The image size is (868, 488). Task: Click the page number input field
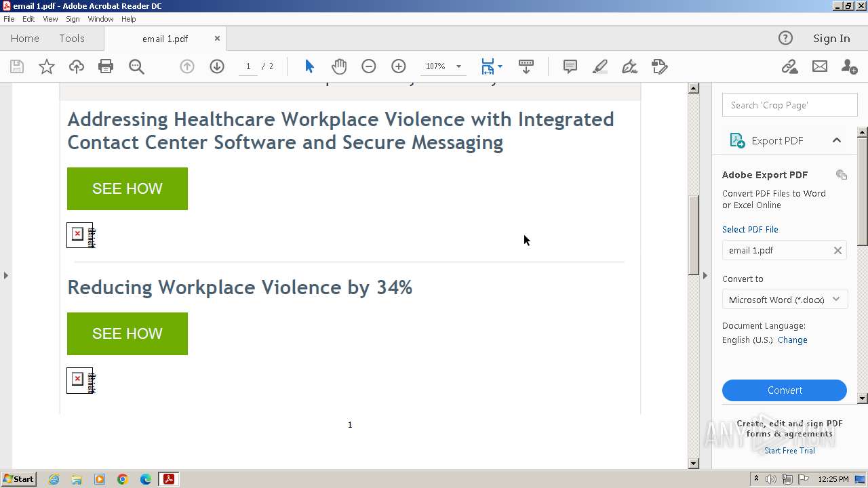click(x=248, y=66)
